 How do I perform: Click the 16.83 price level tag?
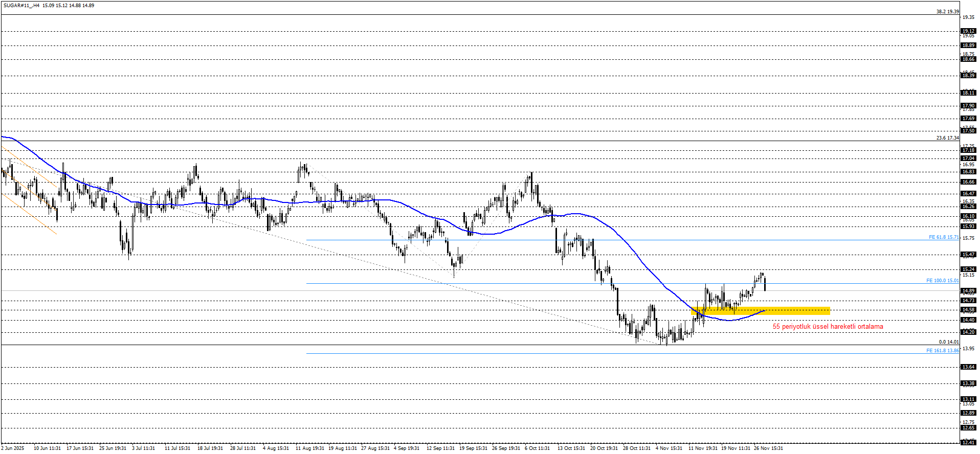968,172
